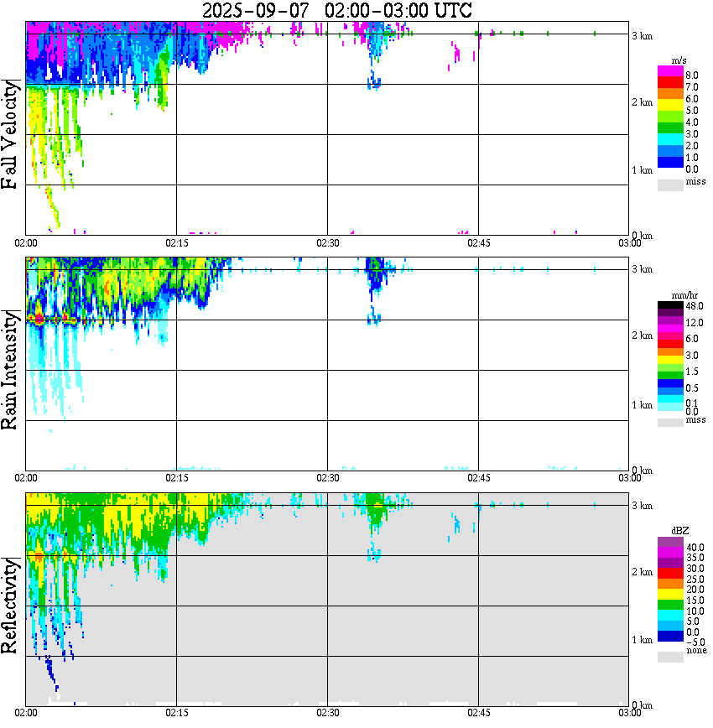
Task: Select the orange swatch in m/s legend
Action: (670, 94)
